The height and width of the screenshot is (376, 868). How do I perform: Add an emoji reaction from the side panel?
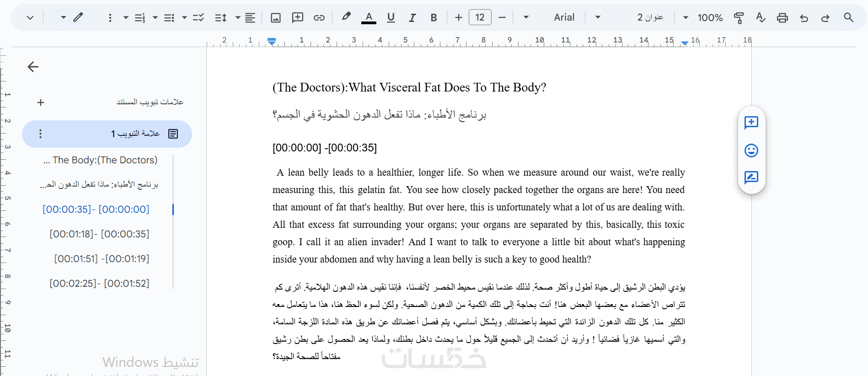click(x=751, y=150)
